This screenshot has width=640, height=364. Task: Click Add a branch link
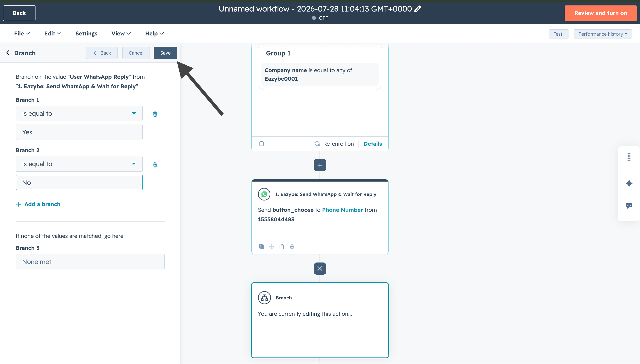[42, 204]
